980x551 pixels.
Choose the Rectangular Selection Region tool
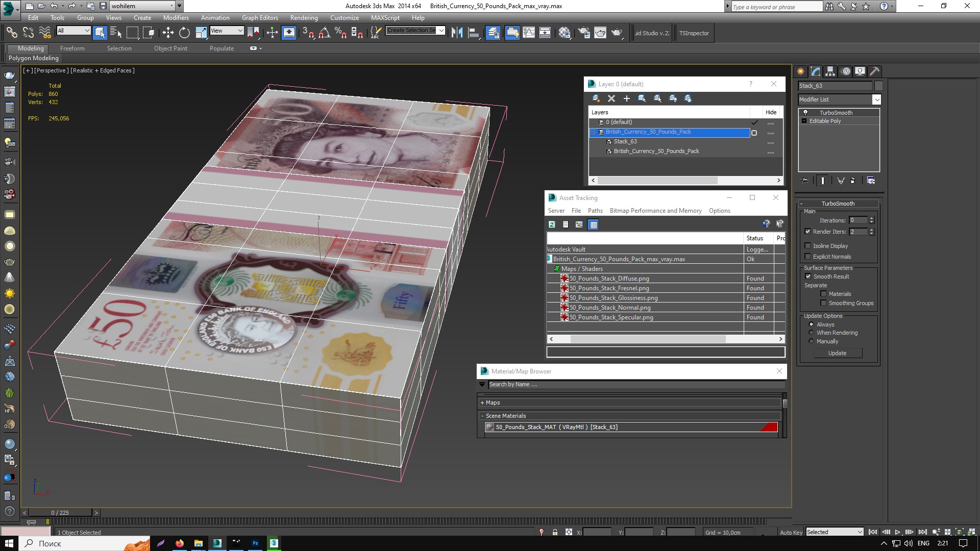132,33
